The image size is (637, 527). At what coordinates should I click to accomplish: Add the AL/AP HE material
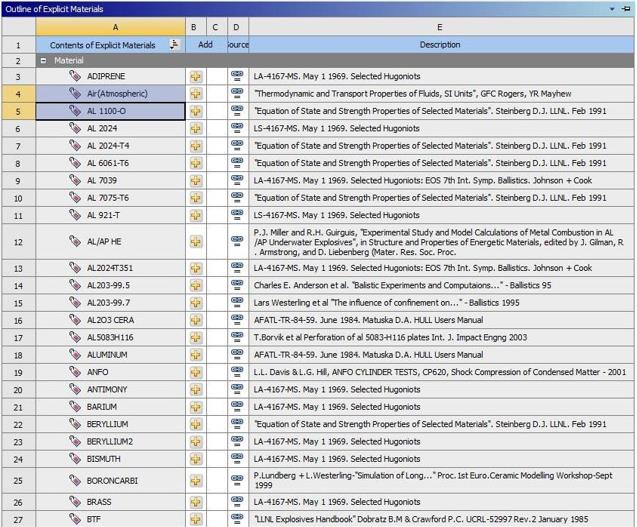pyautogui.click(x=196, y=241)
